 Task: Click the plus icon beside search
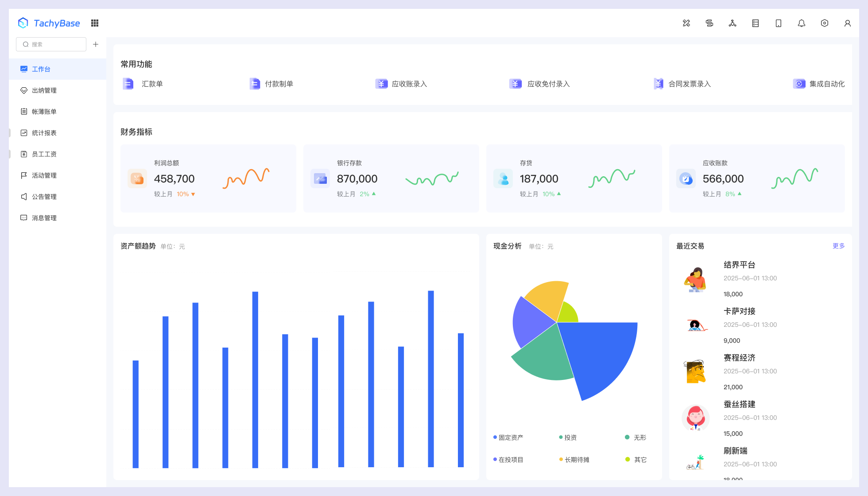pyautogui.click(x=96, y=44)
